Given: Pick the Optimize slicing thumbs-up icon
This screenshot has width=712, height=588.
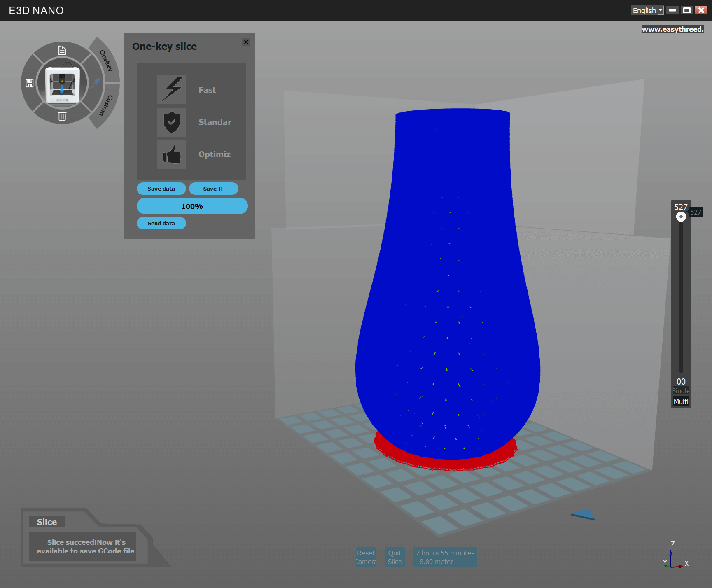Looking at the screenshot, I should [171, 154].
